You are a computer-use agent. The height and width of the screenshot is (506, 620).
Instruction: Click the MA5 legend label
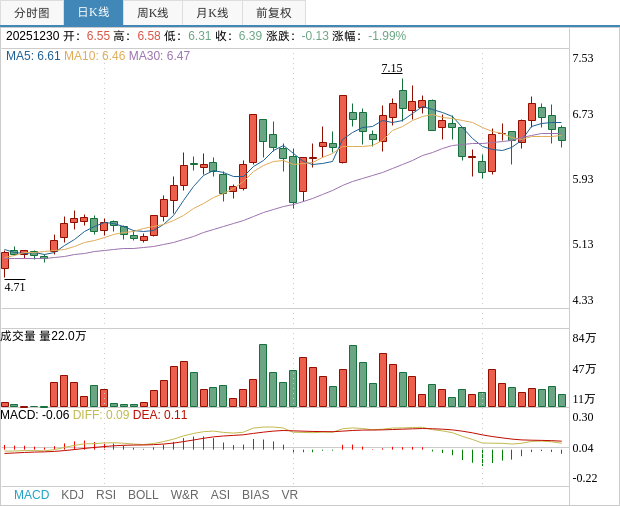(33, 56)
